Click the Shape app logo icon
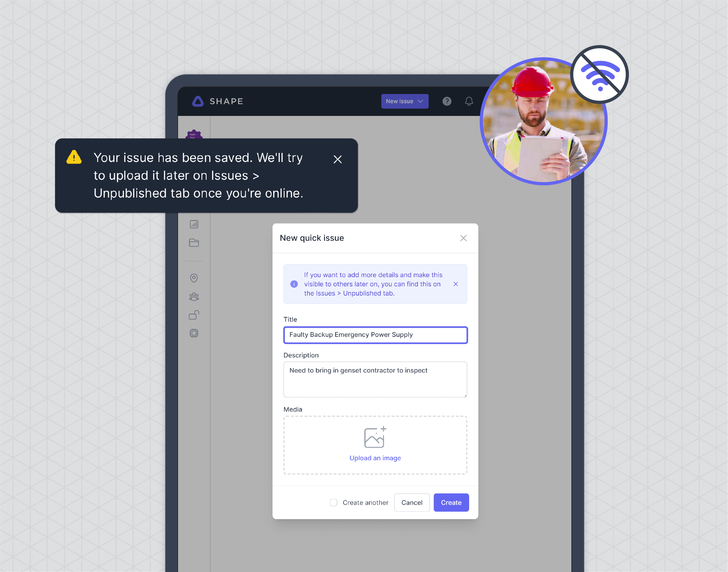 click(x=198, y=101)
